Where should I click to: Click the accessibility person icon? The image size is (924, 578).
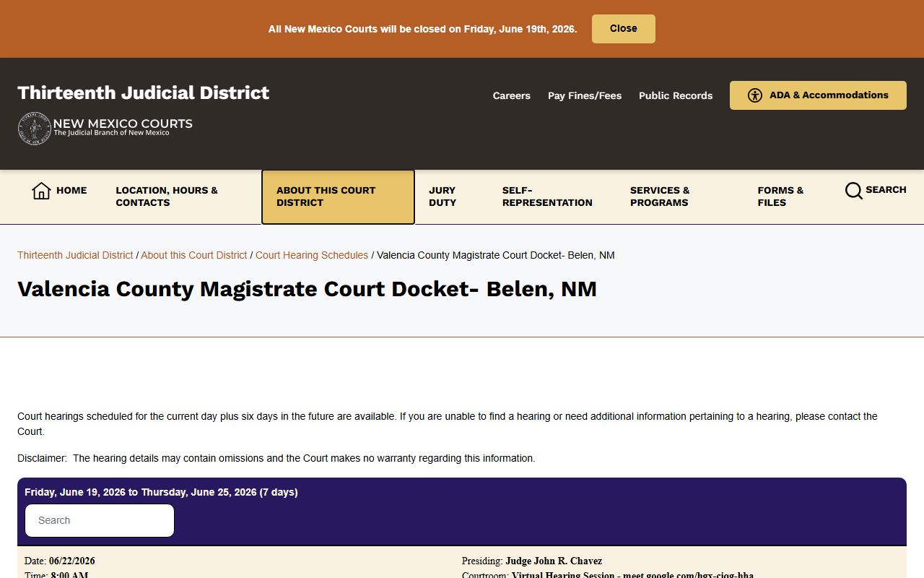(755, 95)
